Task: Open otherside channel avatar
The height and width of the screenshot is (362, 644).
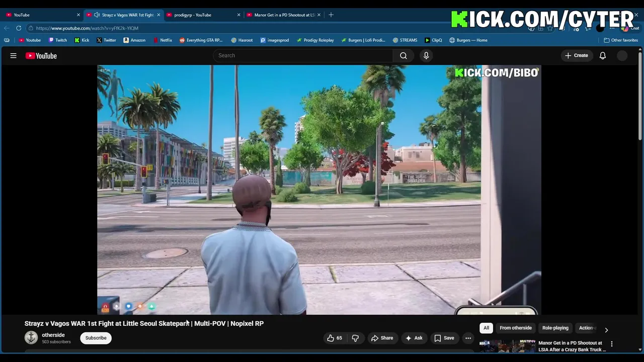Action: coord(31,337)
